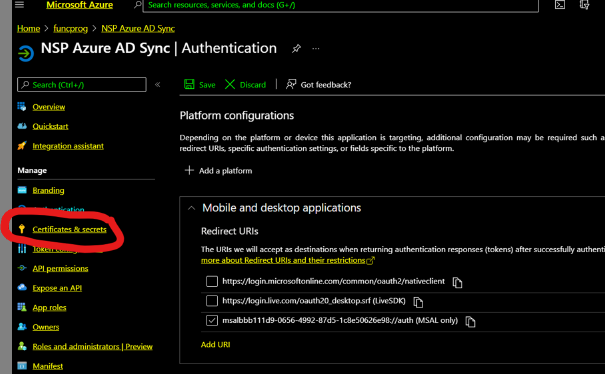605x374 pixels.
Task: Click the Discard label
Action: pos(253,85)
